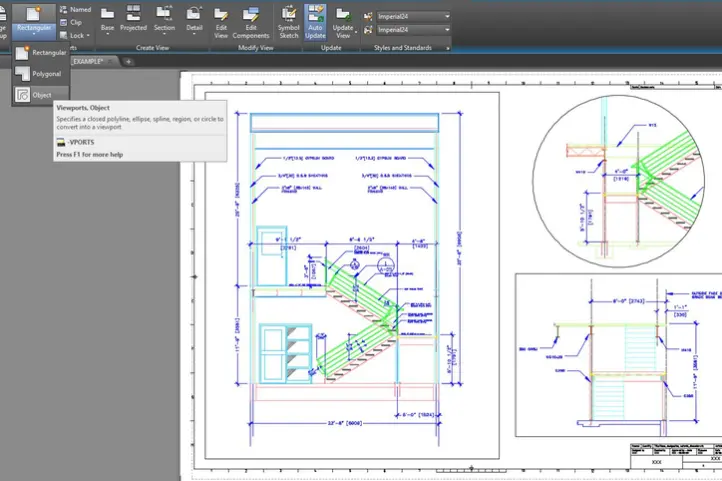Screen dimensions: 722x481
Task: Click the icon beside the upper Imperial24 box
Action: (x=368, y=17)
